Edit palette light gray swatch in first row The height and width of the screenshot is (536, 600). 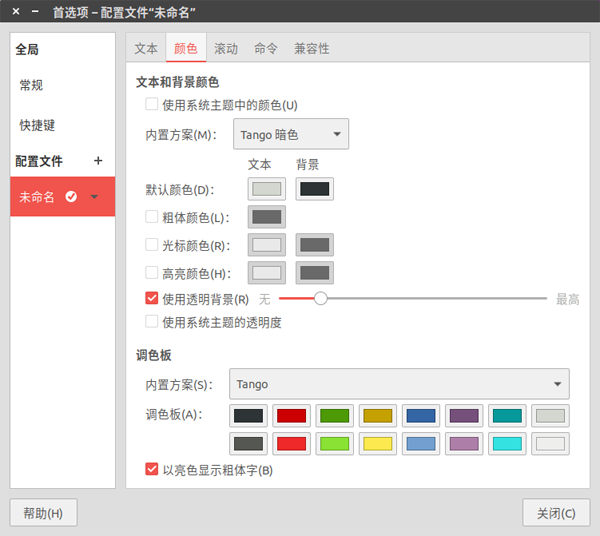(x=550, y=416)
